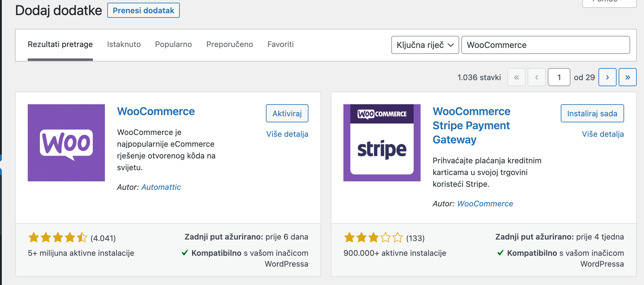This screenshot has height=285, width=644.
Task: Click the compatibility checkmark on the Stripe card
Action: 501,253
